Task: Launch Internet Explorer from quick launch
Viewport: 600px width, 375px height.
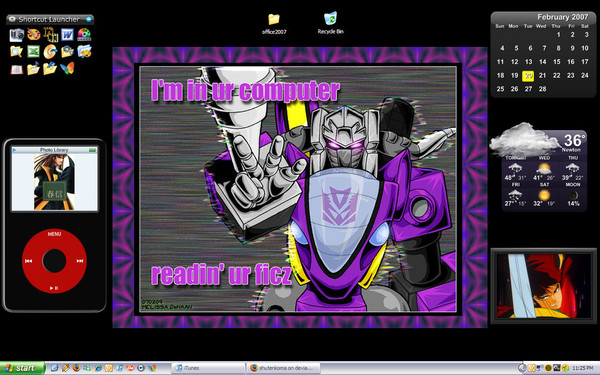Action: pos(98,368)
